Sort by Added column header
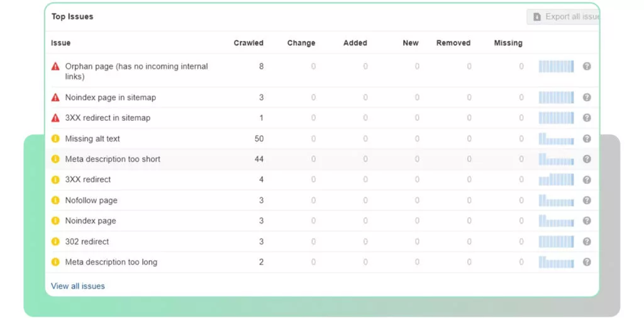Screen dimensions: 644x318 355,43
